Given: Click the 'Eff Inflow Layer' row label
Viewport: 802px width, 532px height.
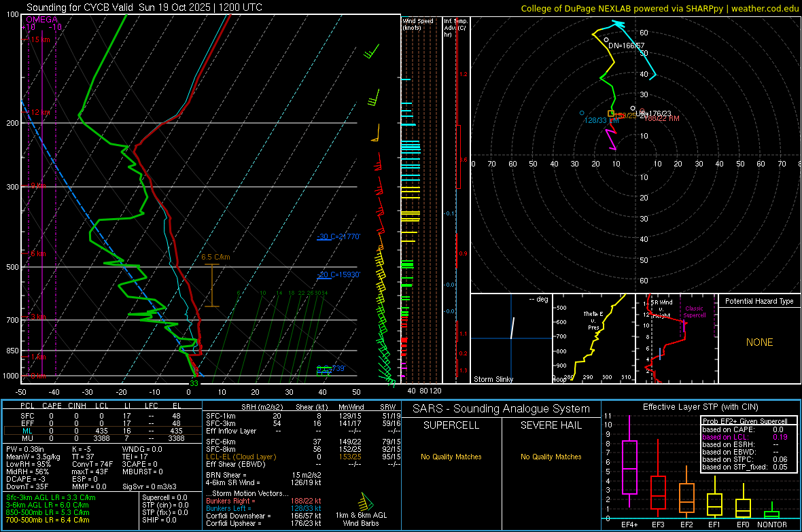Looking at the screenshot, I should click(x=231, y=431).
